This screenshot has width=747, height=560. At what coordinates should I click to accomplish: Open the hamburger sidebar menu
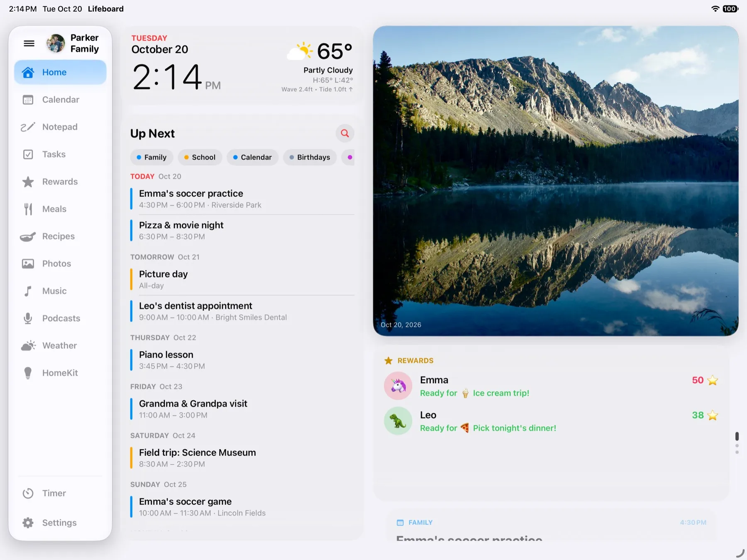[29, 43]
